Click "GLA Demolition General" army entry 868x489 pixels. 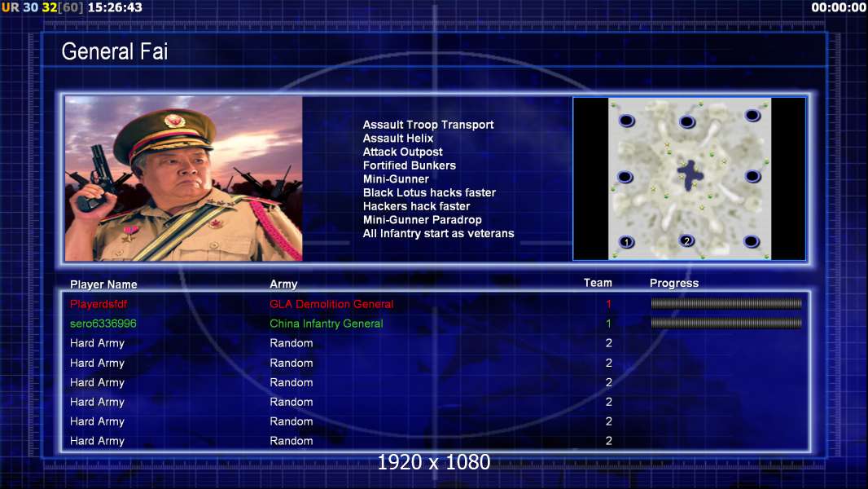pyautogui.click(x=331, y=304)
